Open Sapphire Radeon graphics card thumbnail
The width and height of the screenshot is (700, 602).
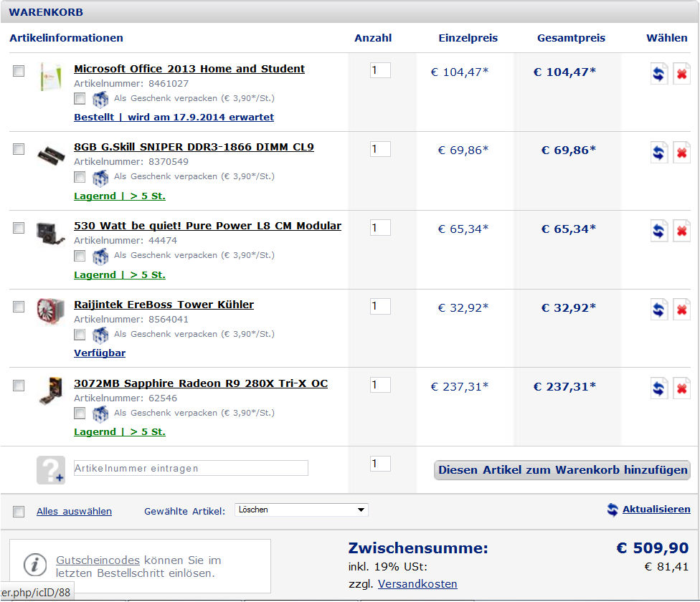[51, 391]
